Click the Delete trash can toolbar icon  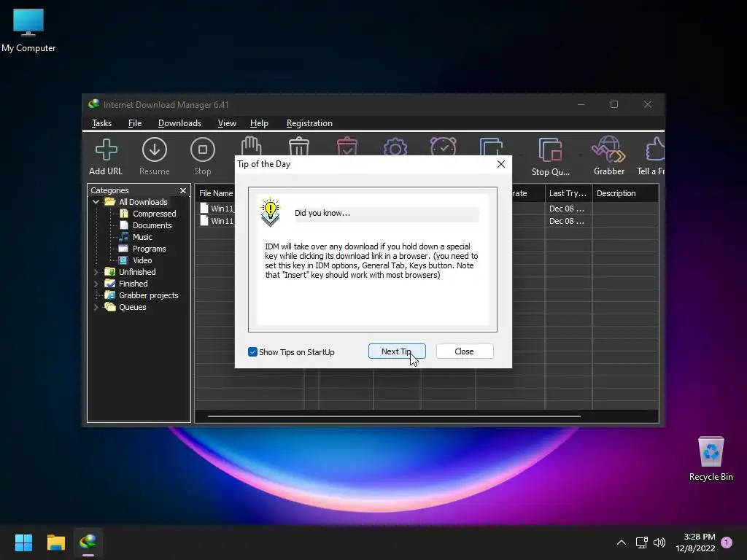(299, 146)
